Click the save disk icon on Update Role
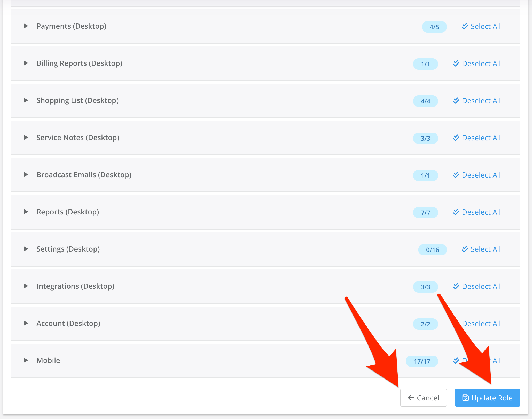 click(x=465, y=398)
